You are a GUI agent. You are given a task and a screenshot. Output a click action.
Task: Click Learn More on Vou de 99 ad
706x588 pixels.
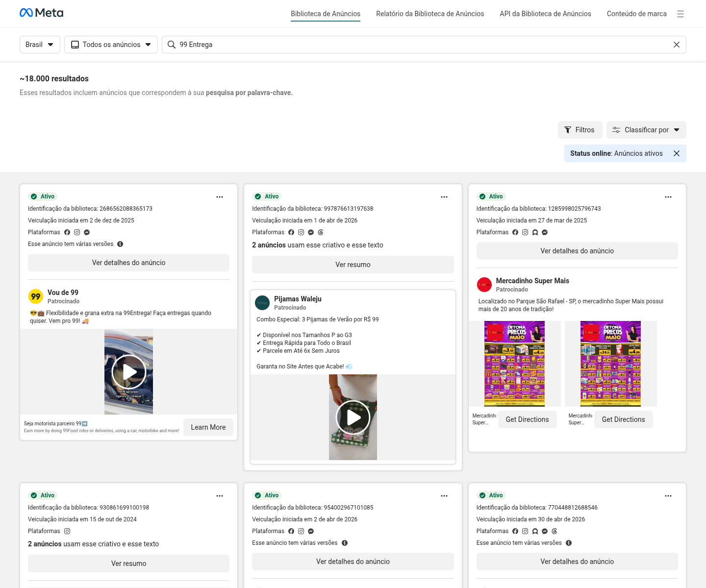click(x=208, y=427)
